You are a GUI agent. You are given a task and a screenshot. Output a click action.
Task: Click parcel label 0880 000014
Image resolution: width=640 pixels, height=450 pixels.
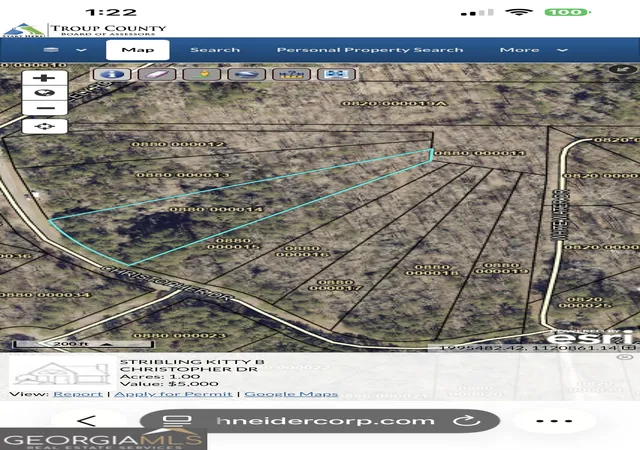216,209
